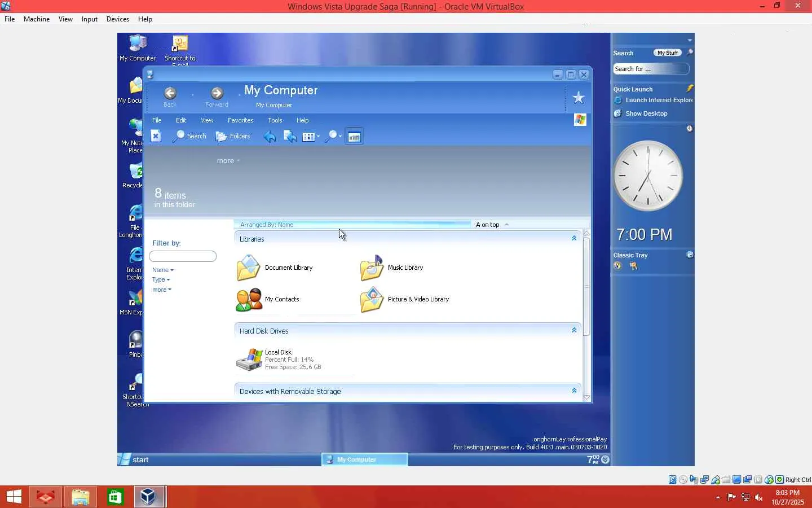Viewport: 812px width, 508px height.
Task: Click the host Windows Start button
Action: click(x=14, y=497)
